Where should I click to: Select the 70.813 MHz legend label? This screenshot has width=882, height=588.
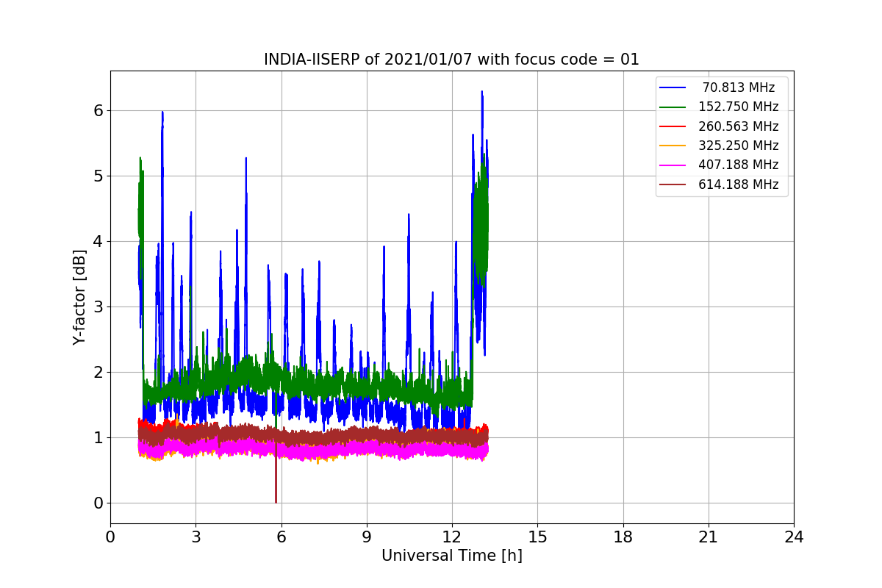[x=739, y=87]
